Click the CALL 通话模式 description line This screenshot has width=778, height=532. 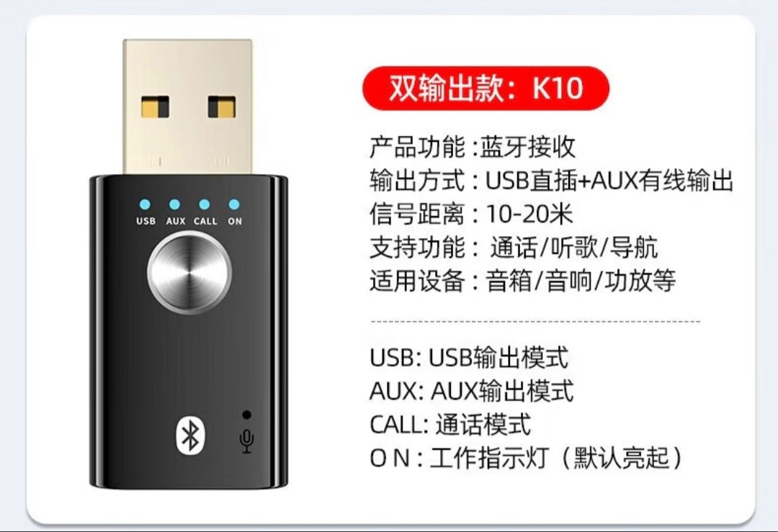click(450, 425)
